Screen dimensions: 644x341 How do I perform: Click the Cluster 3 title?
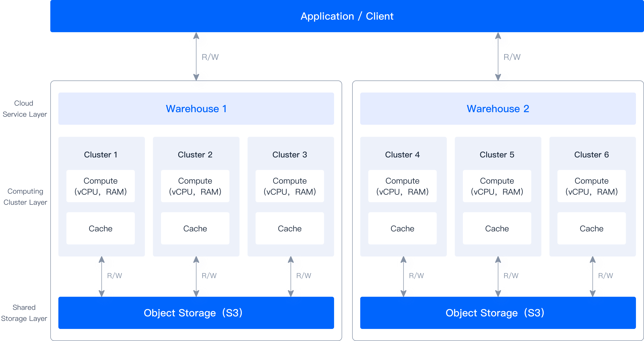click(289, 155)
